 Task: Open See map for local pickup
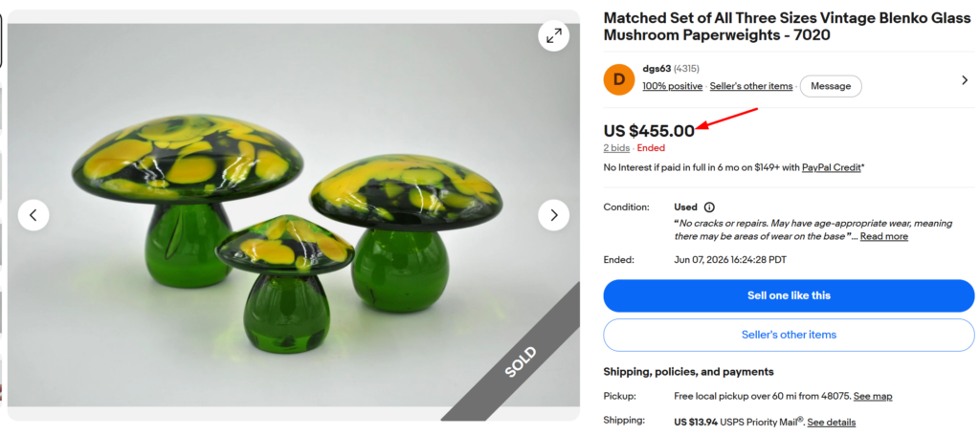tap(873, 397)
